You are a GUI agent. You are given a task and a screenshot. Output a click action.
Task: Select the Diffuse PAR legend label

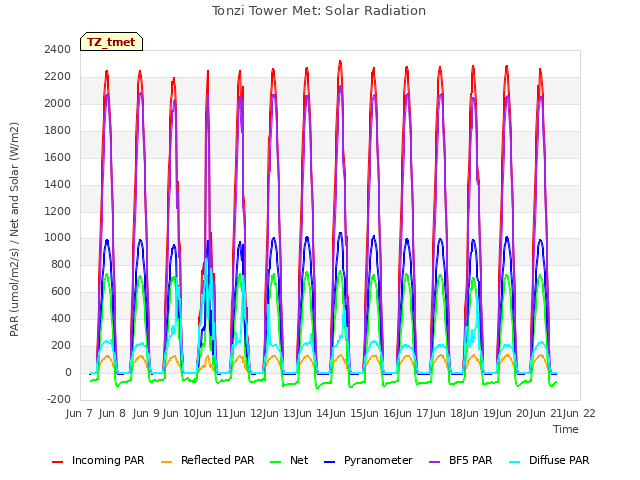tap(559, 460)
